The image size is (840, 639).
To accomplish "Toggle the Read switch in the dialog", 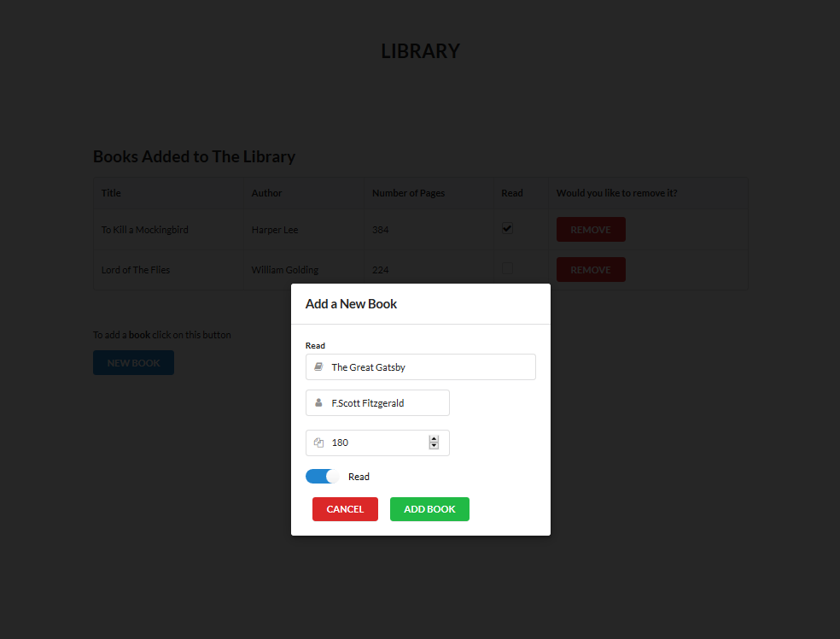I will (x=322, y=477).
